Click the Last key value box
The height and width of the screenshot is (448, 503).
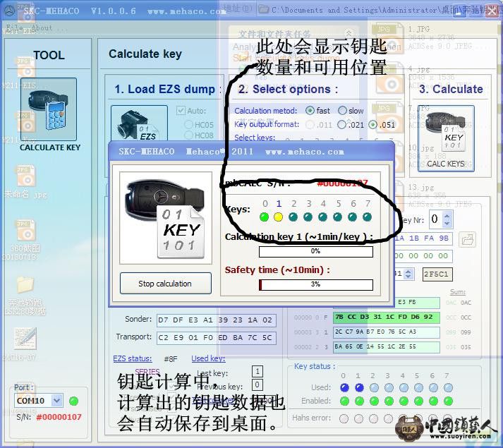pyautogui.click(x=257, y=372)
